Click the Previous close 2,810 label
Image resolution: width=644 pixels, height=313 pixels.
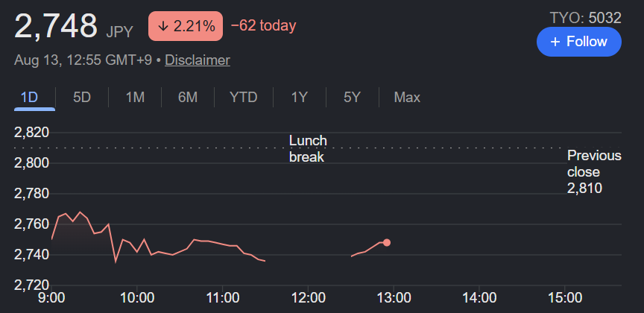[x=594, y=171]
